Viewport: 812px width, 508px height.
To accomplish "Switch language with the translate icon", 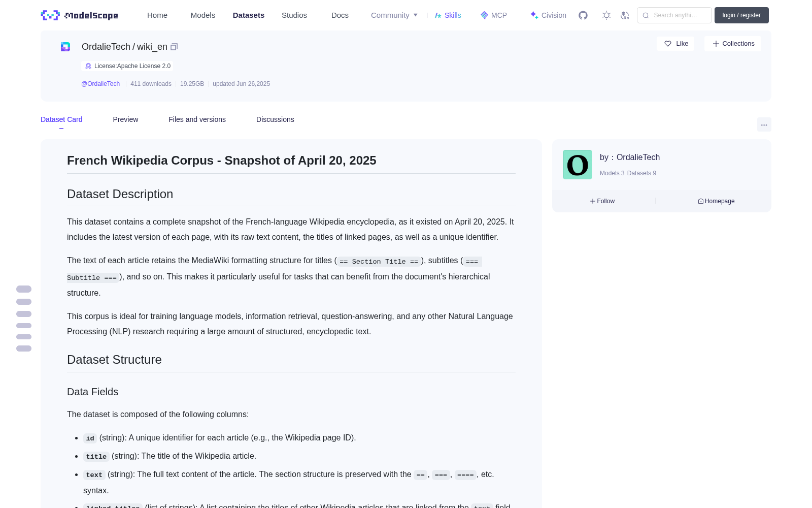I will (625, 15).
